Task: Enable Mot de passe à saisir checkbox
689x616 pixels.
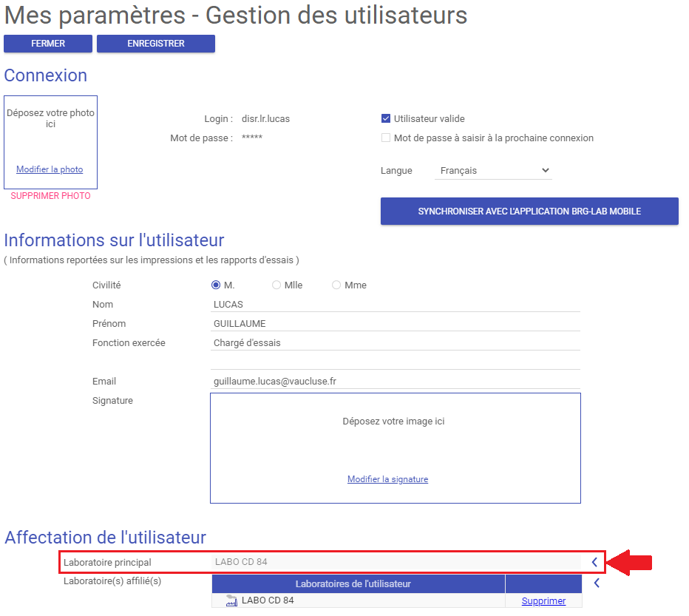Action: 386,138
